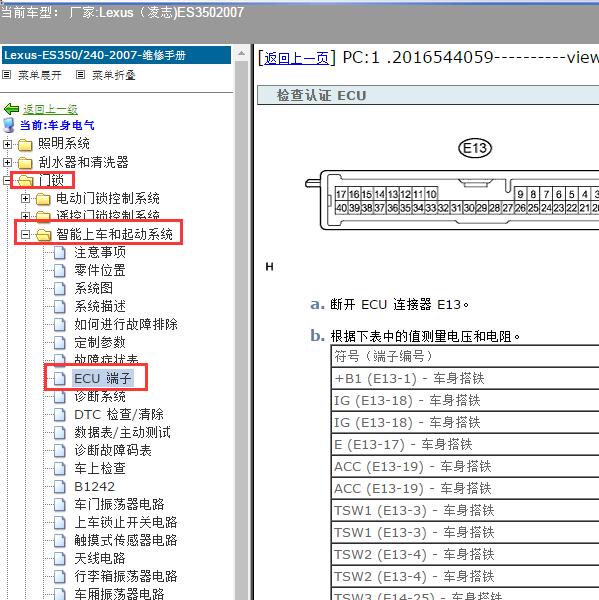The height and width of the screenshot is (600, 599).
Task: Click the 智能上车和起动系统 folder icon
Action: click(44, 235)
